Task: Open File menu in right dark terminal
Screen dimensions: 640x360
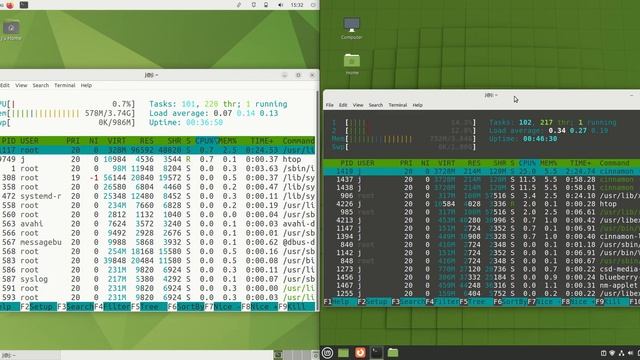Action: point(329,105)
